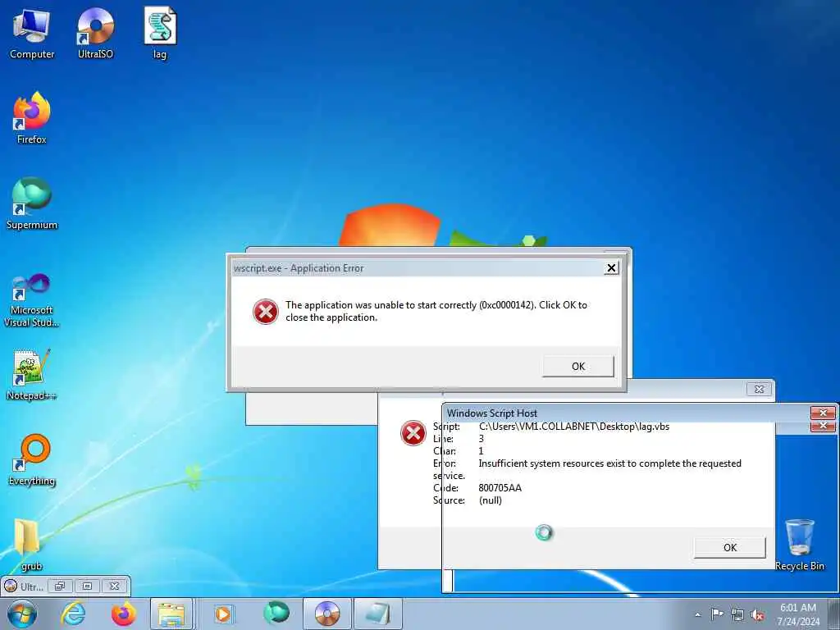Select the Notepad++ desktop shortcut
The height and width of the screenshot is (630, 840).
(32, 375)
